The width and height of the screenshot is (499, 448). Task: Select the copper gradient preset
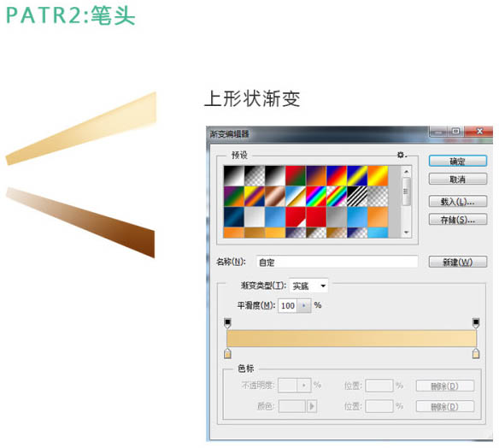275,196
